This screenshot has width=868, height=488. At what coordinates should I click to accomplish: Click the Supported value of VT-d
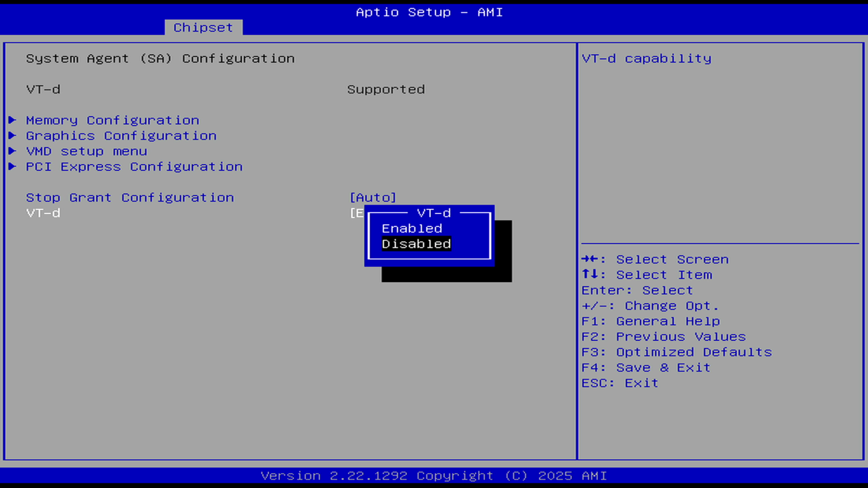click(386, 89)
